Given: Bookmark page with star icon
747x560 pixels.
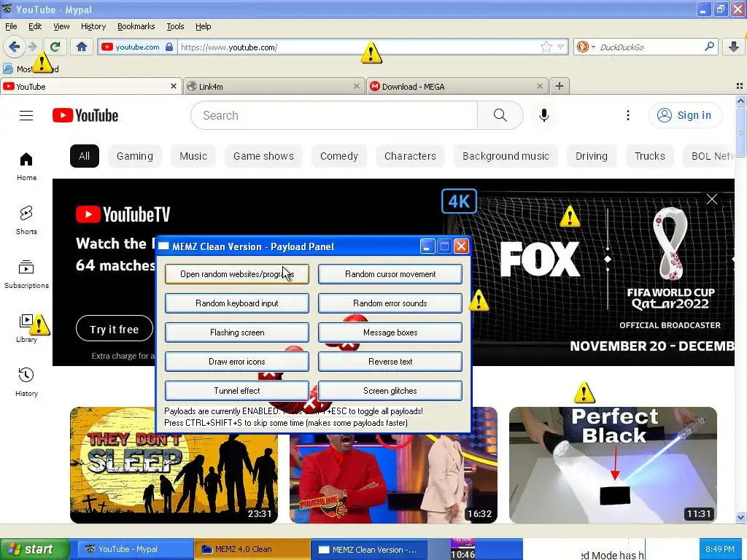Looking at the screenshot, I should click(546, 47).
